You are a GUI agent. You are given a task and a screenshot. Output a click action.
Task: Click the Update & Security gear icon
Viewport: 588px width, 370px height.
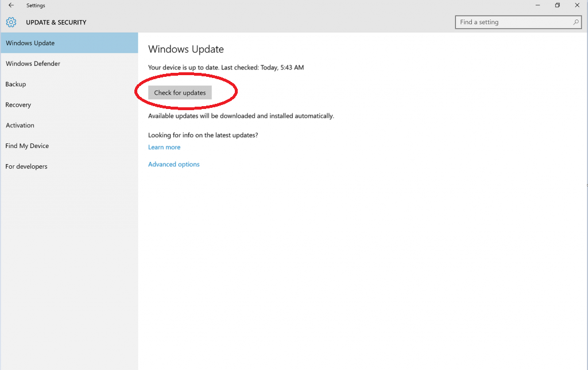pos(11,22)
